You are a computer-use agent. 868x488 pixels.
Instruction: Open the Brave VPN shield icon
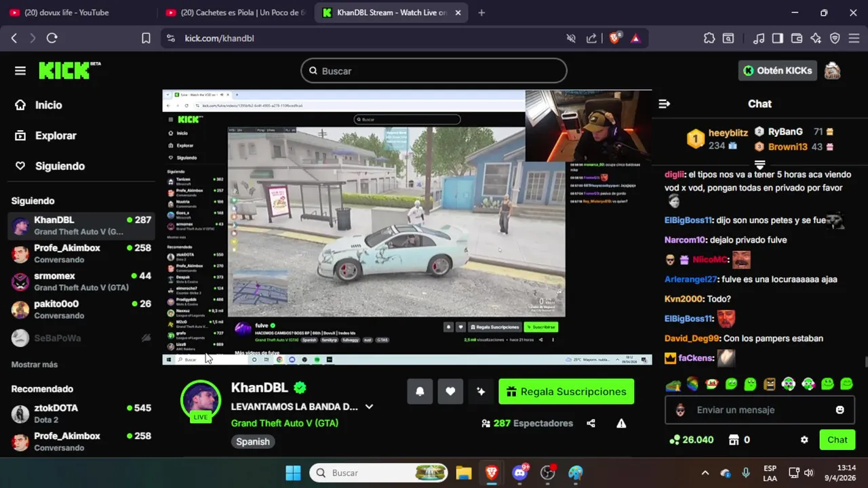(x=835, y=39)
